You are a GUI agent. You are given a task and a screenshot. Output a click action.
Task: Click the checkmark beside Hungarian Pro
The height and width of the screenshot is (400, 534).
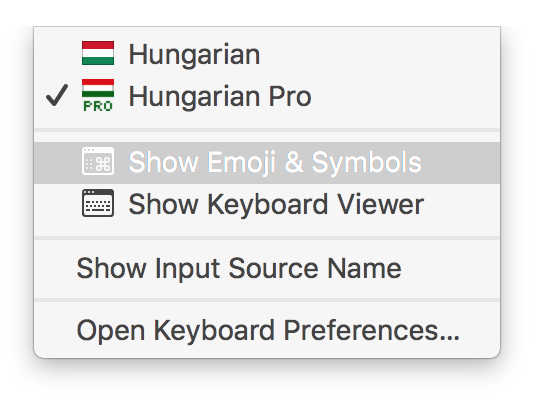point(57,95)
